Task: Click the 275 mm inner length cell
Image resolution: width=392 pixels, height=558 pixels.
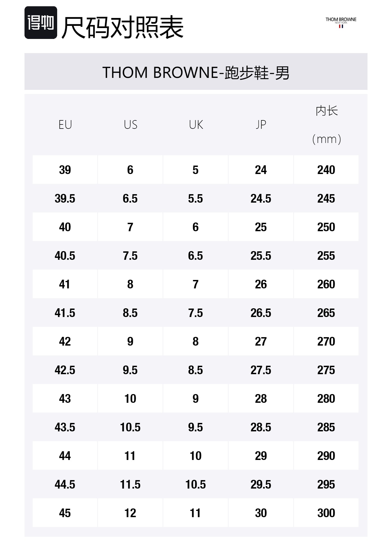Action: point(326,370)
